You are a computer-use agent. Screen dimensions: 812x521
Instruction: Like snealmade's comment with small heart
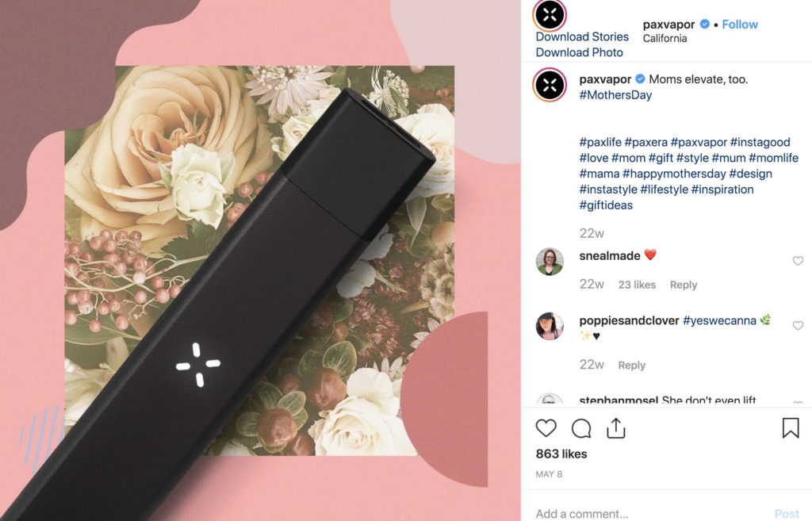(x=798, y=261)
